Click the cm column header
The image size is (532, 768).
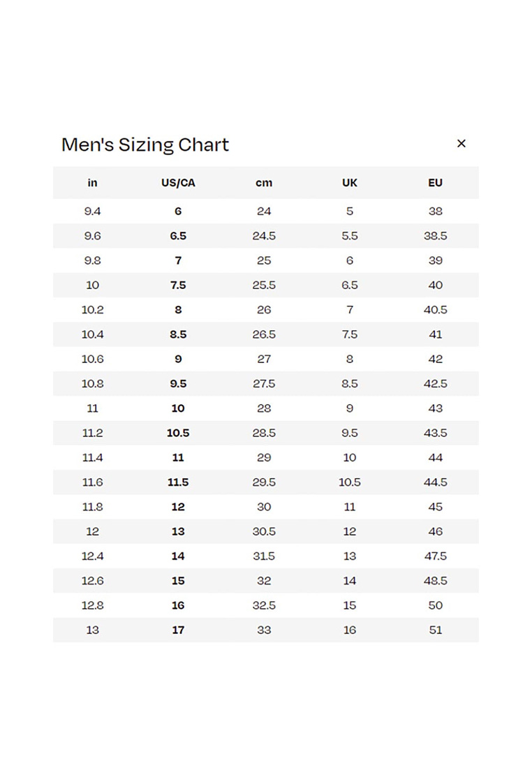point(264,183)
